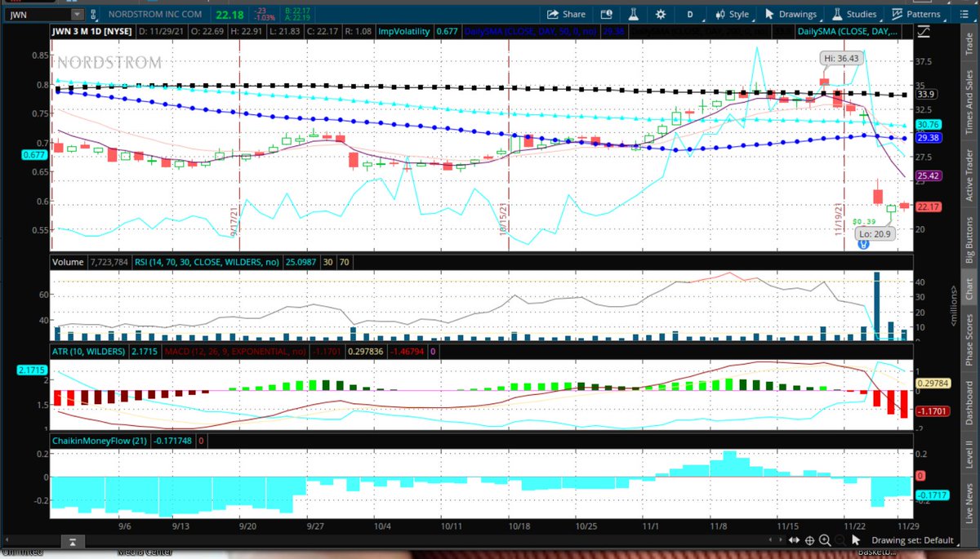Open chart settings via the gear icon
Screen dimensions: 980x559
[x=660, y=14]
